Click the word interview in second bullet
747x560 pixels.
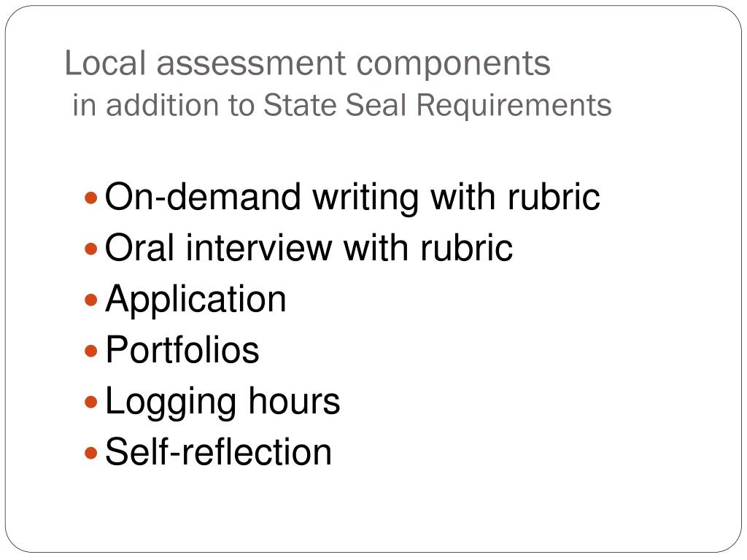(259, 248)
